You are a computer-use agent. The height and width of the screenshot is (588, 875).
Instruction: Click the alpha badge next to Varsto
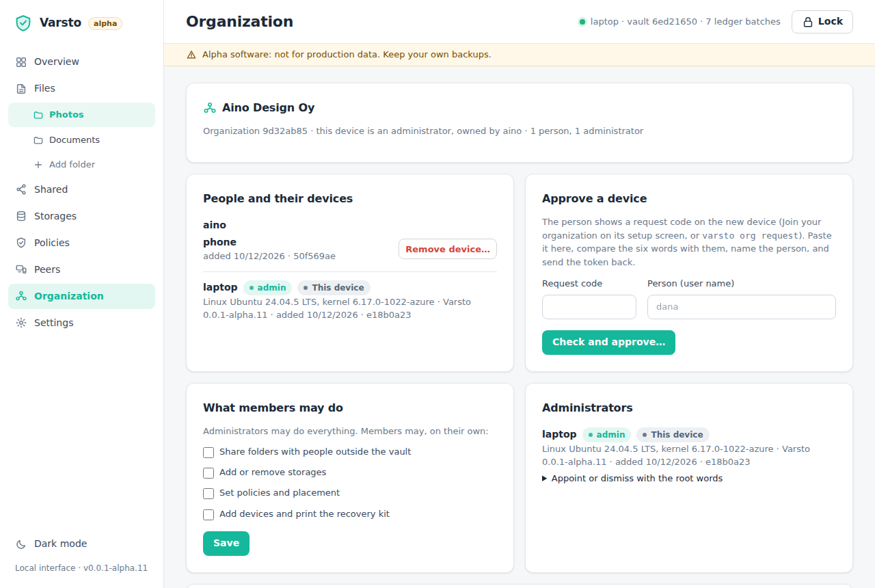coord(105,23)
